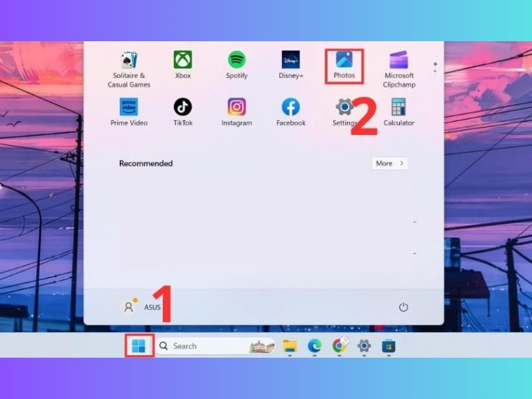Open File Explorer from taskbar

coord(290,346)
